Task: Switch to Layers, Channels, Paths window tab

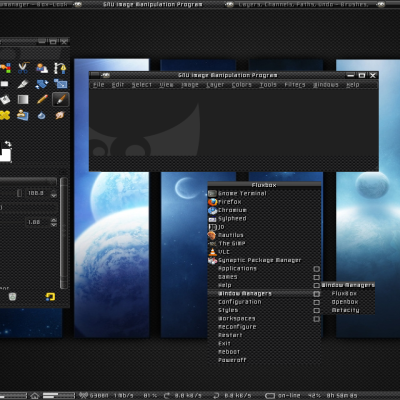Action: pyautogui.click(x=303, y=4)
